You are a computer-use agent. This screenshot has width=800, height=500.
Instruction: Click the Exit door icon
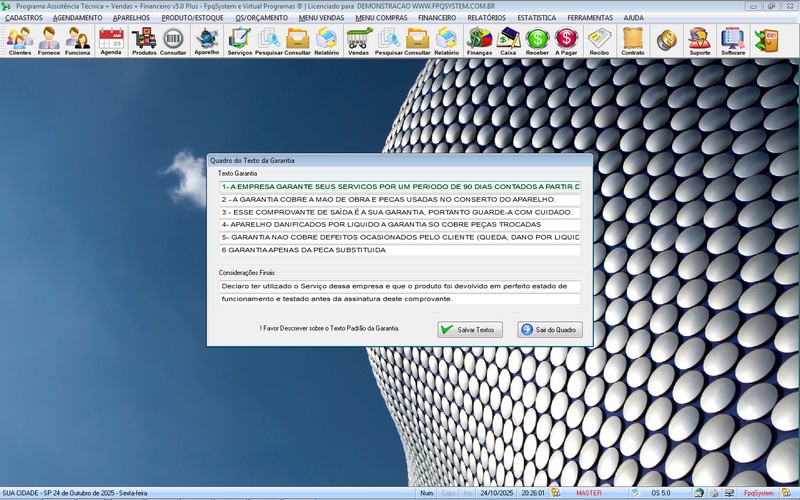[767, 40]
